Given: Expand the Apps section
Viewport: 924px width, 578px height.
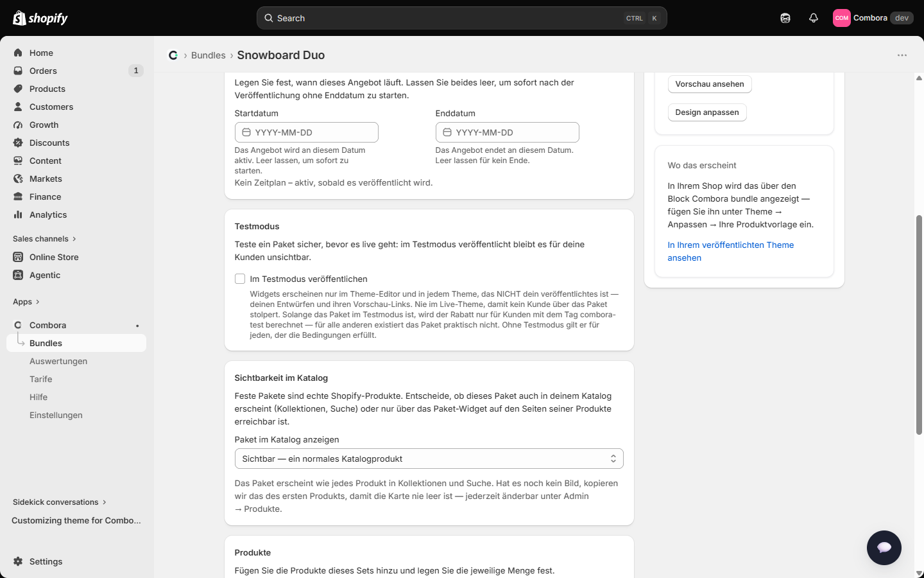Looking at the screenshot, I should pyautogui.click(x=26, y=302).
